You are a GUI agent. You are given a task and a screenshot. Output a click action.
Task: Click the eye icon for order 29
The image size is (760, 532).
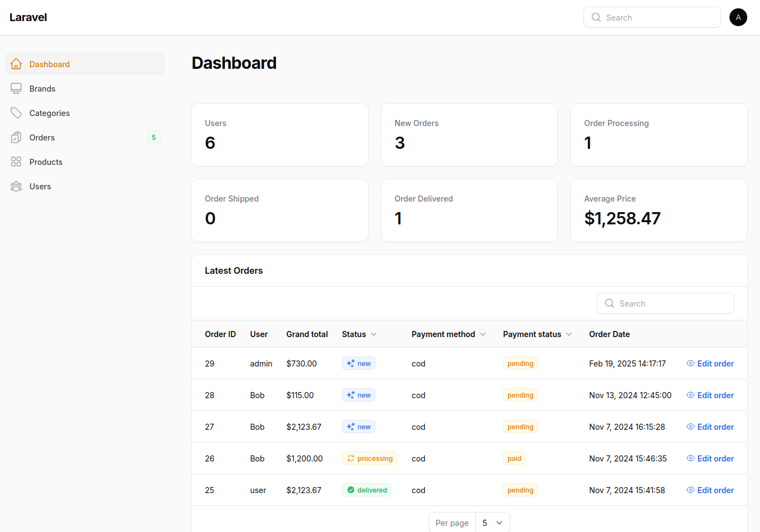(x=690, y=363)
